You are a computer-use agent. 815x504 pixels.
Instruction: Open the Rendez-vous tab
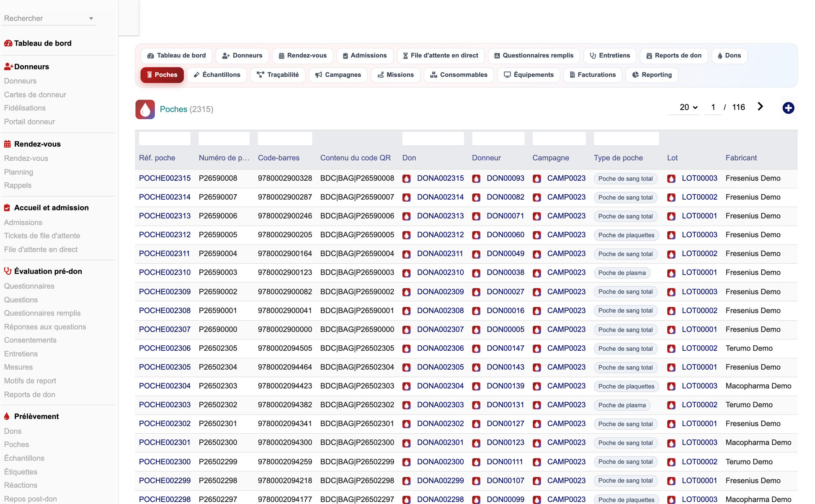[302, 56]
